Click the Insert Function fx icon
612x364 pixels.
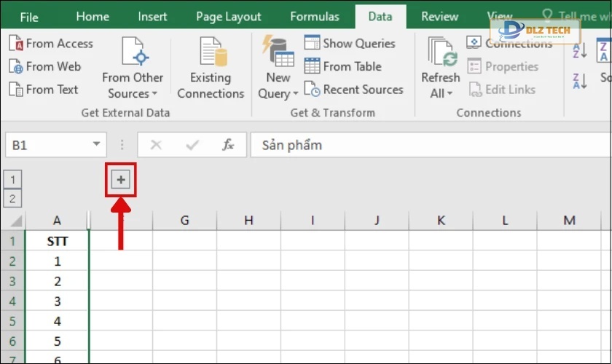229,145
